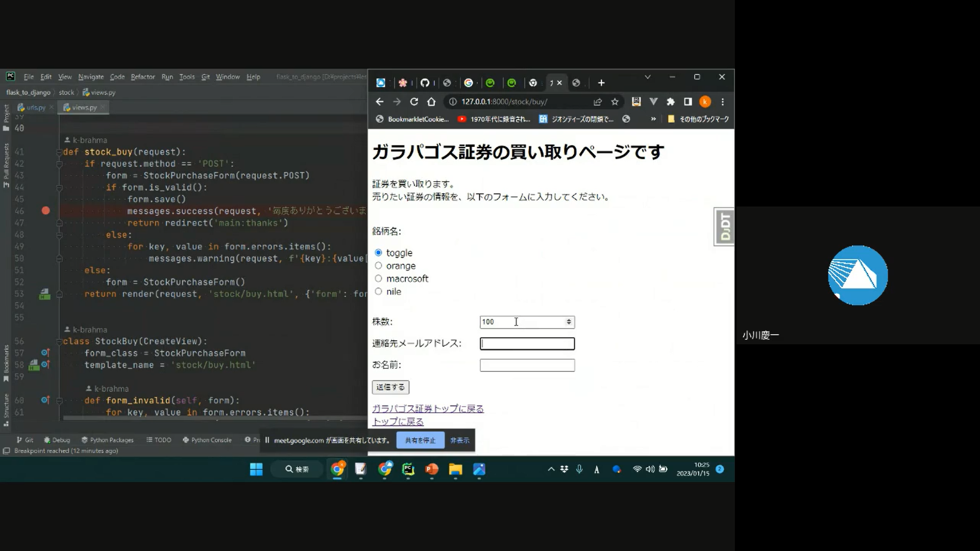Image resolution: width=980 pixels, height=551 pixels.
Task: Select the macrosoft radio option
Action: 378,279
